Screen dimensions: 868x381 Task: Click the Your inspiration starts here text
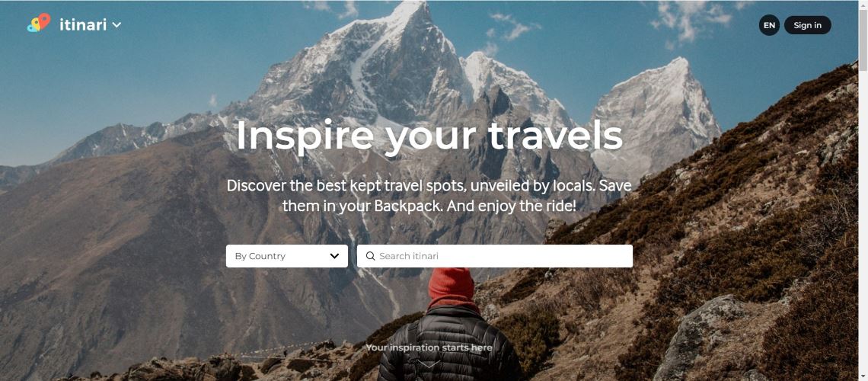click(429, 347)
